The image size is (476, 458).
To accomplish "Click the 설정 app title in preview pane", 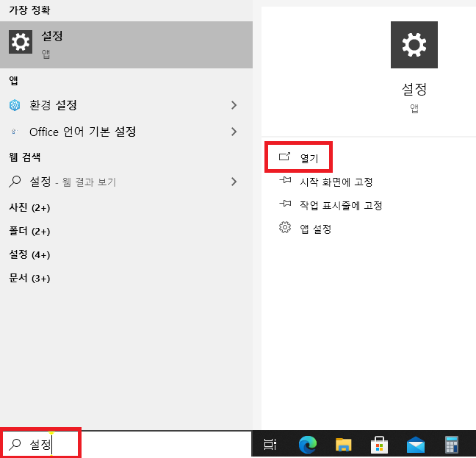I will [x=414, y=89].
